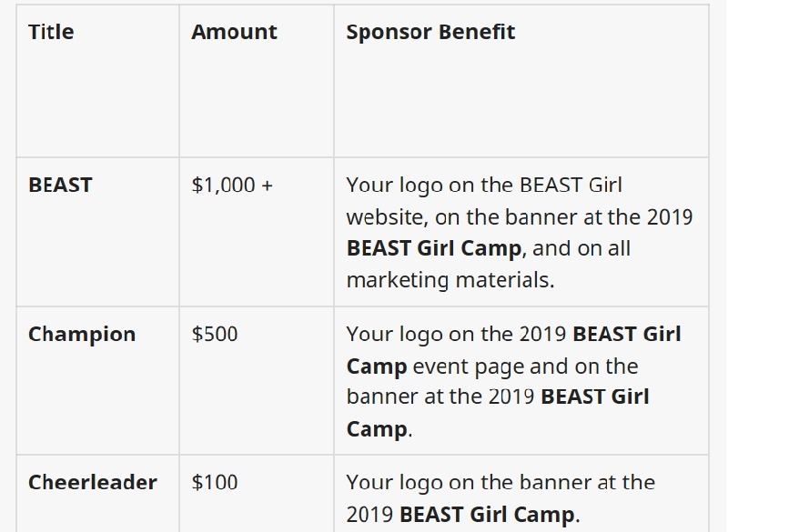799x532 pixels.
Task: Click the $1,000 + amount
Action: [x=232, y=185]
